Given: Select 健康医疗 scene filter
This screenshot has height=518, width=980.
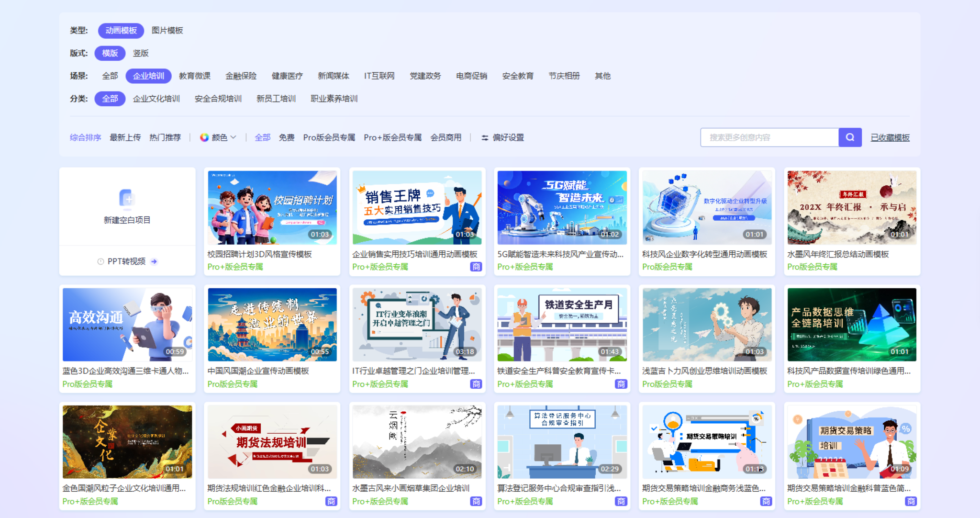Looking at the screenshot, I should pyautogui.click(x=287, y=76).
